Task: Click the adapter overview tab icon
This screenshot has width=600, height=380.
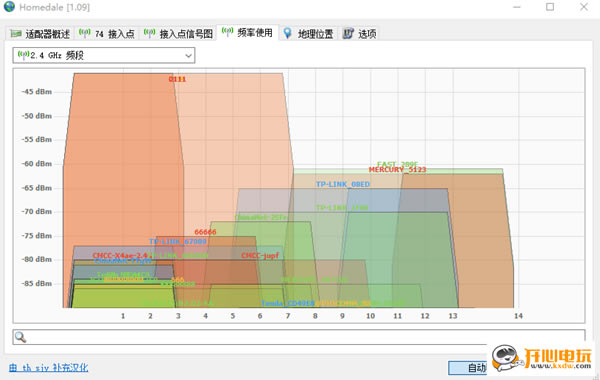Action: pos(16,34)
